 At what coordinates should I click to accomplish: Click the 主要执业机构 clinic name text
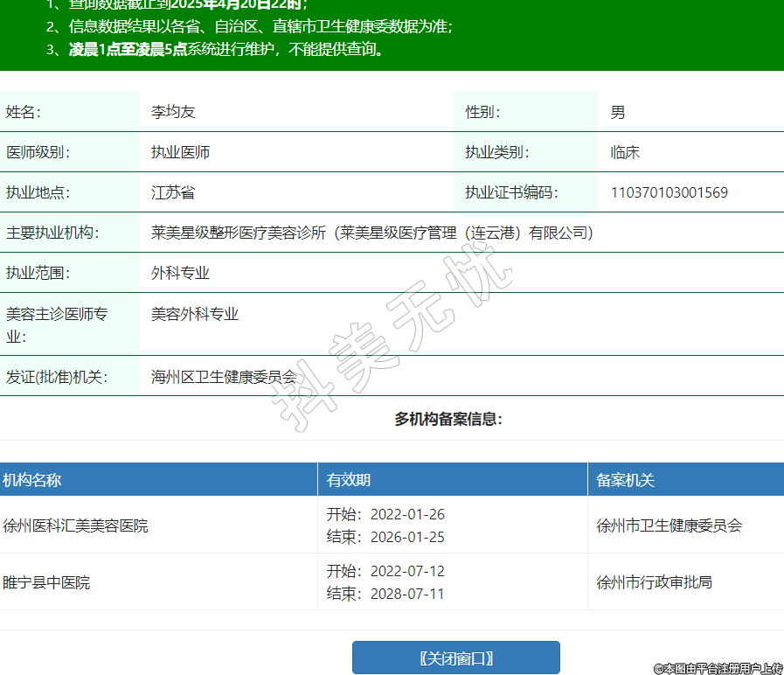pyautogui.click(x=371, y=233)
